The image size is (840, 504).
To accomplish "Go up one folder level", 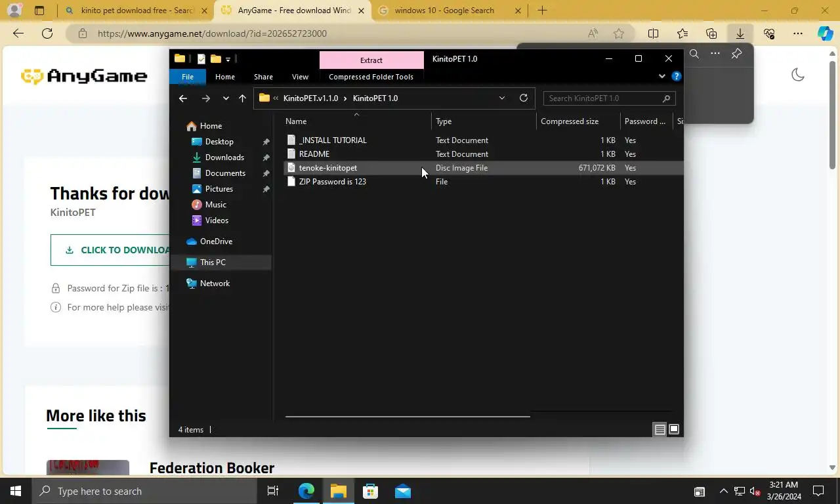I will (242, 98).
